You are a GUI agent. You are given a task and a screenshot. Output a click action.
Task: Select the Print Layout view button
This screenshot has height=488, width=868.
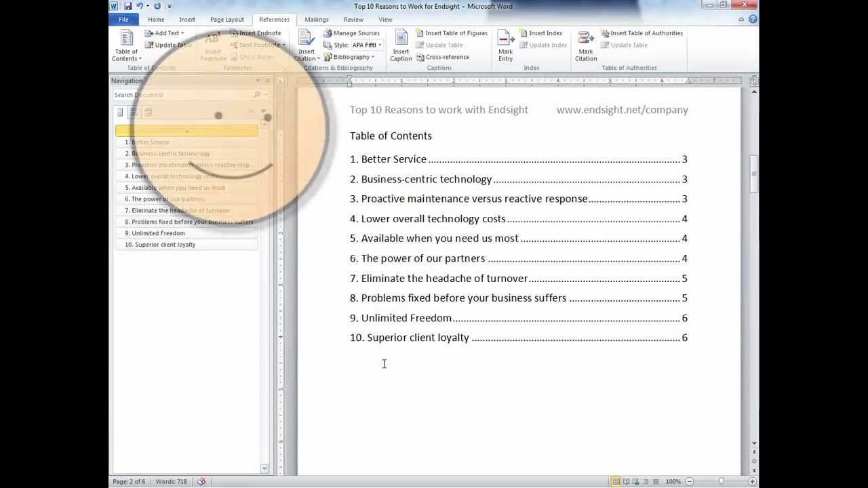[616, 481]
